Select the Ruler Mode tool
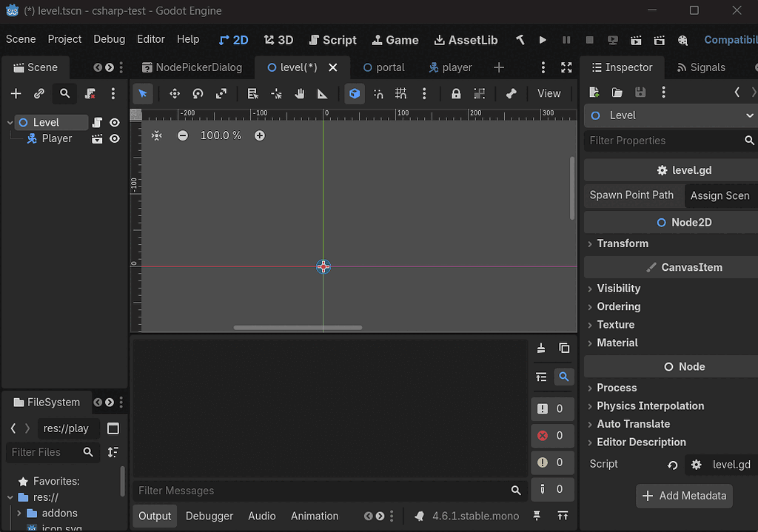Image resolution: width=758 pixels, height=532 pixels. [x=323, y=93]
